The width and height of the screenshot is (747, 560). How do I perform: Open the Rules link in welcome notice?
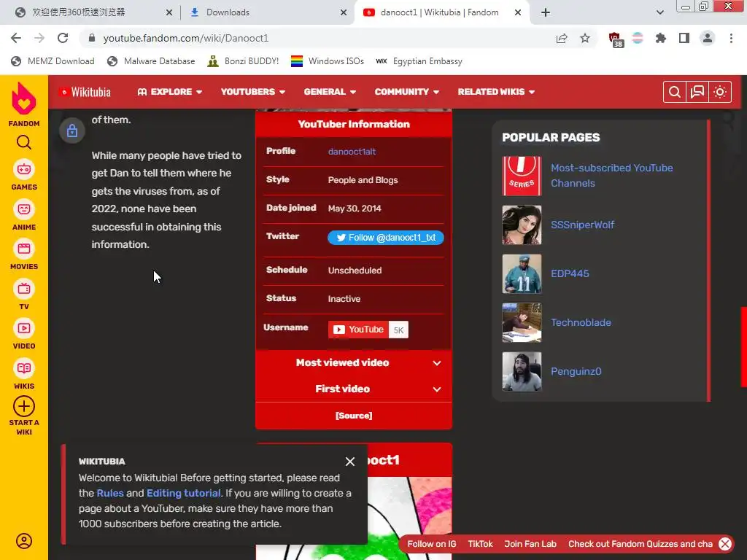[x=110, y=494]
